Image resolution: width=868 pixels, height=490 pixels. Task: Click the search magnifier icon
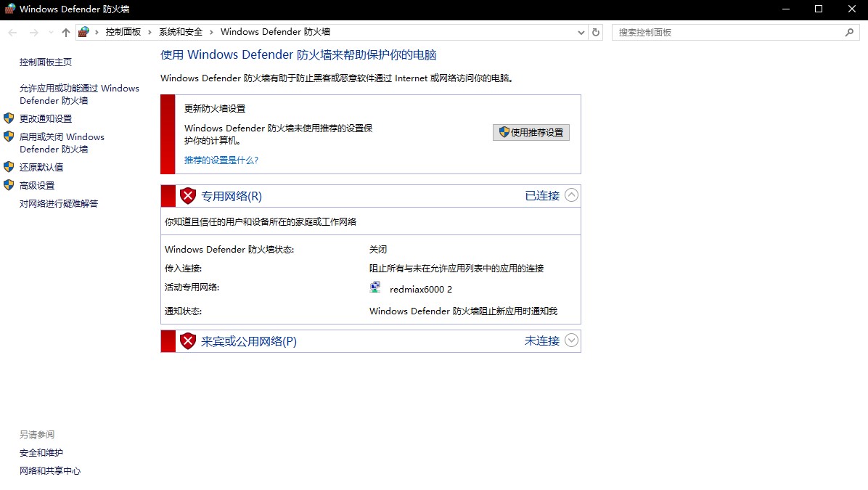850,33
